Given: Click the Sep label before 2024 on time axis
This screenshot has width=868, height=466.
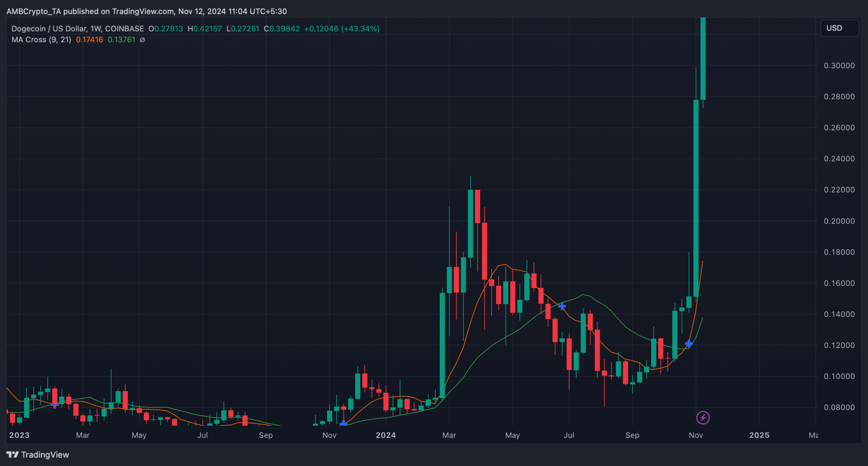Looking at the screenshot, I should click(266, 435).
